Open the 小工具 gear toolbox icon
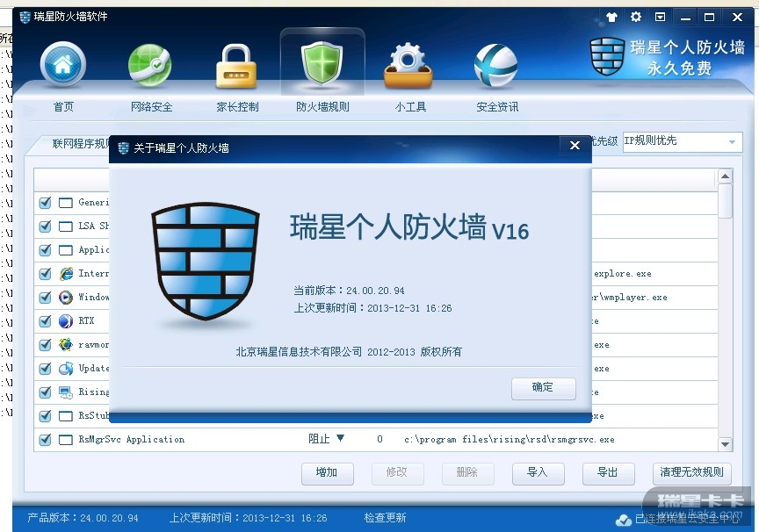 point(408,66)
